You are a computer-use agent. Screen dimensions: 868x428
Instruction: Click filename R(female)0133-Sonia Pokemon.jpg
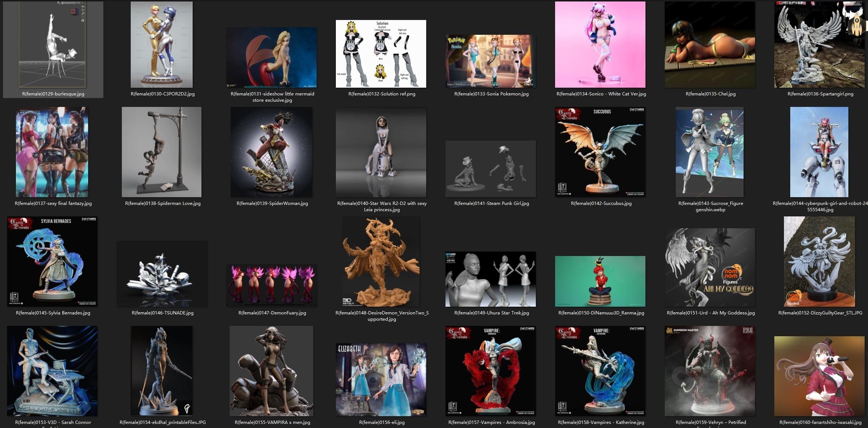coord(491,94)
